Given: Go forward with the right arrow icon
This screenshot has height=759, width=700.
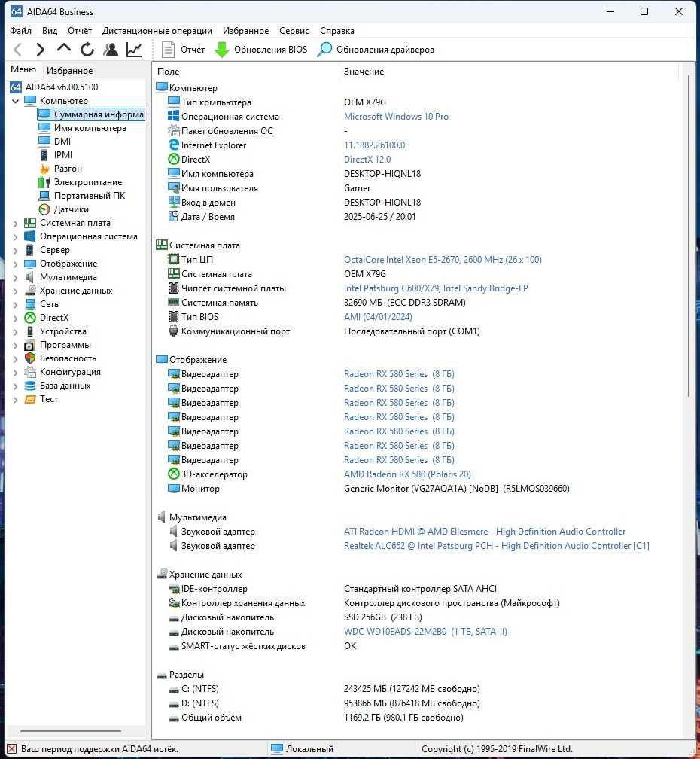Looking at the screenshot, I should (x=41, y=50).
